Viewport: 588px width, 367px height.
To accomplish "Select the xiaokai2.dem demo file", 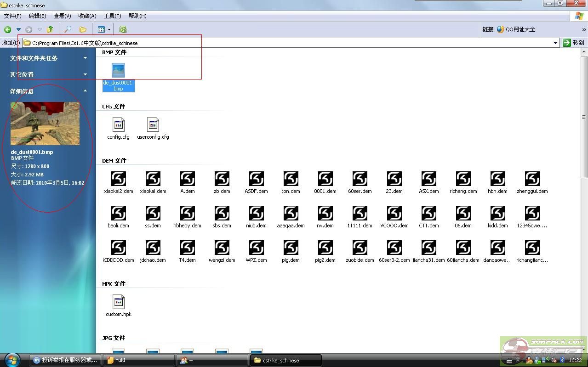I will pyautogui.click(x=118, y=179).
